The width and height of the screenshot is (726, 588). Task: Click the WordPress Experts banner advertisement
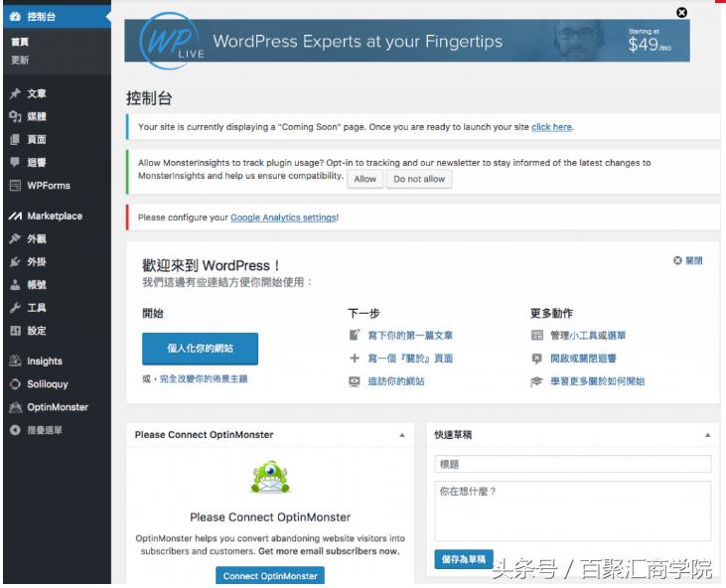(407, 41)
